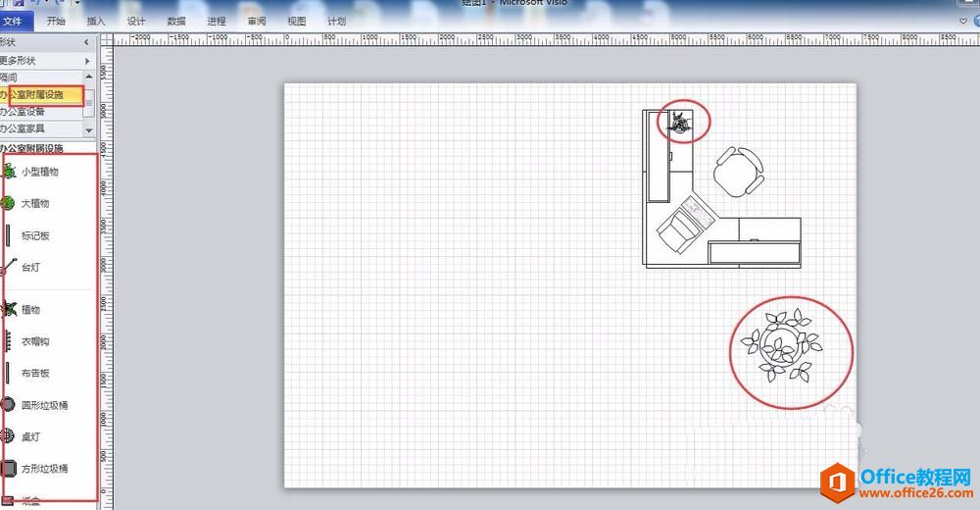
Task: Open the 文件 file tab
Action: click(13, 22)
